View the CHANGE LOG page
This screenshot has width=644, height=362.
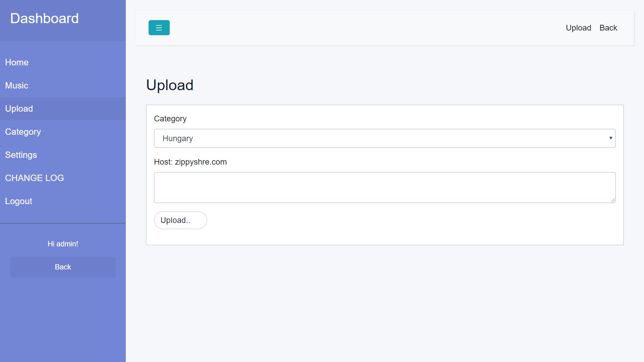click(35, 178)
